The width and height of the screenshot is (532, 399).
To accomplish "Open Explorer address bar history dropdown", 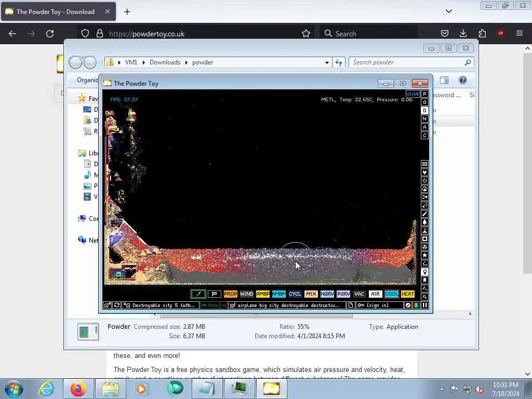I will [327, 62].
